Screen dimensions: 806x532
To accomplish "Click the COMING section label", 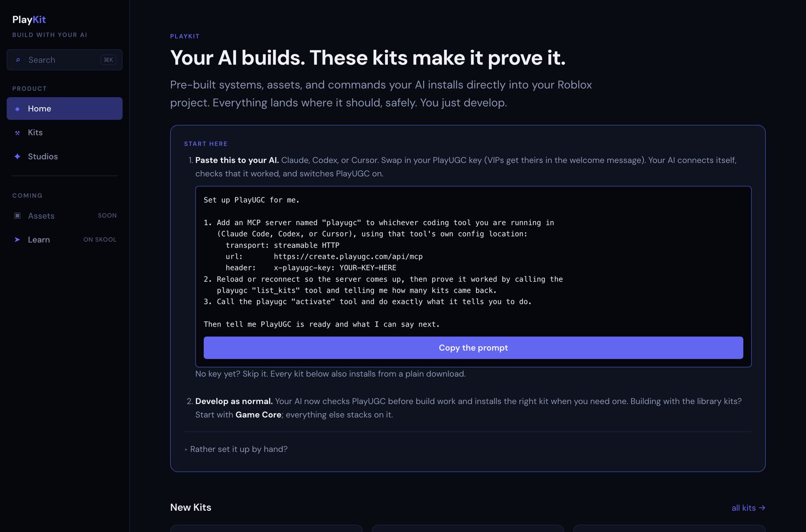I will [27, 195].
